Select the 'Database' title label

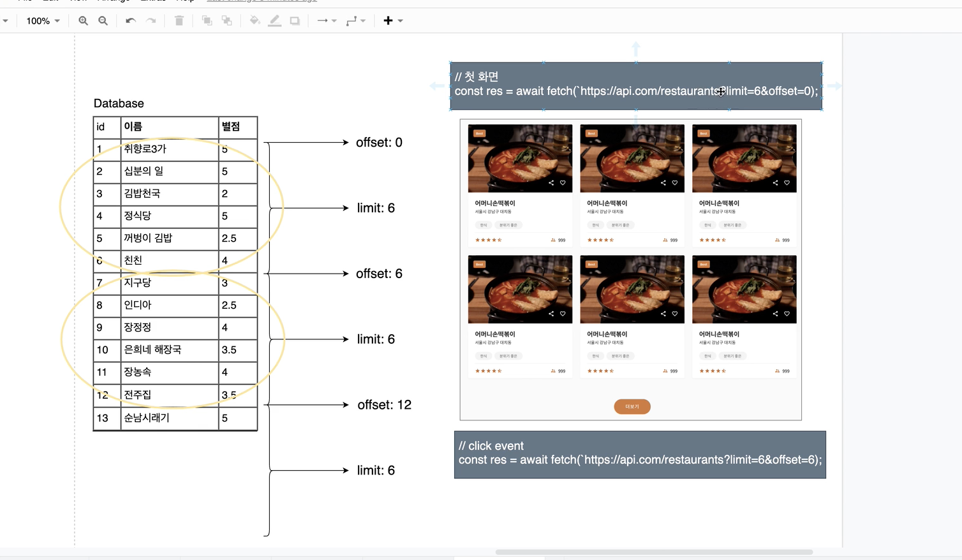(x=119, y=103)
